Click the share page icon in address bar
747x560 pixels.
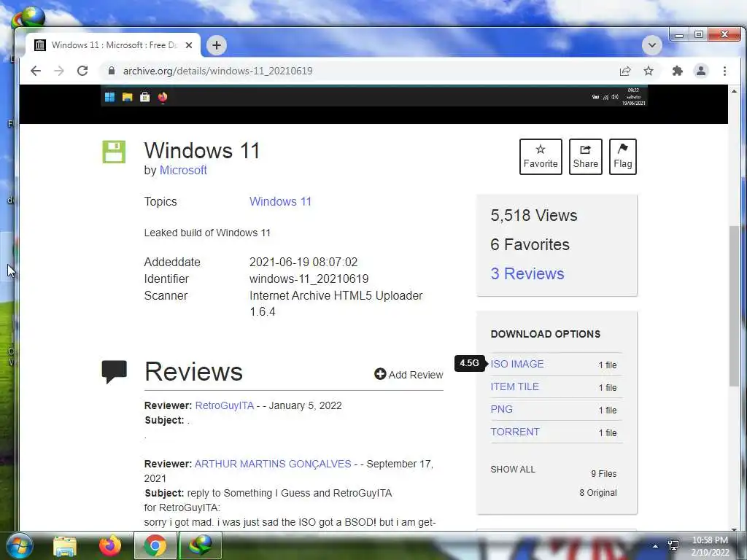[625, 71]
